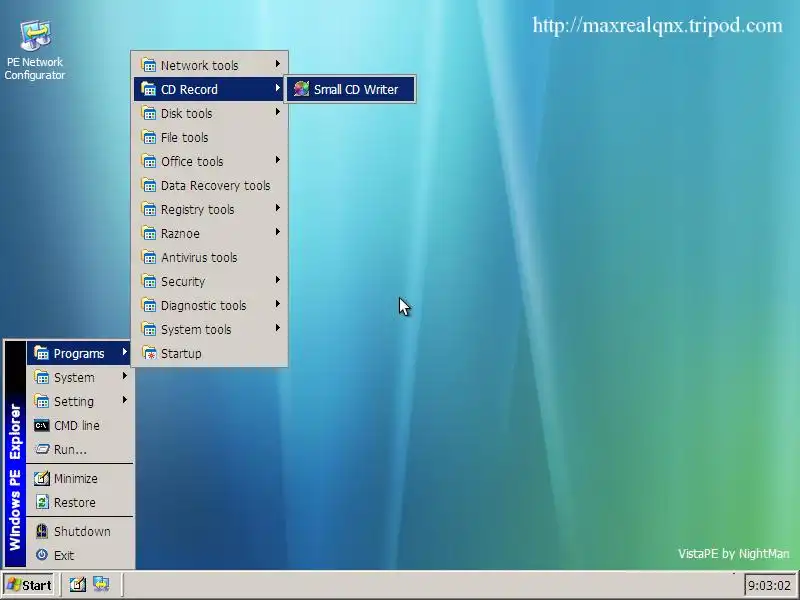Image resolution: width=800 pixels, height=600 pixels.
Task: Select the Startup menu entry
Action: point(209,353)
